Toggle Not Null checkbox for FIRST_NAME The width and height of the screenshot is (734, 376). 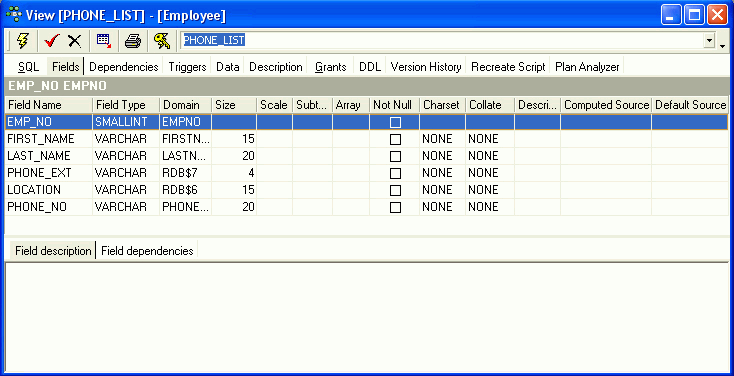(396, 140)
